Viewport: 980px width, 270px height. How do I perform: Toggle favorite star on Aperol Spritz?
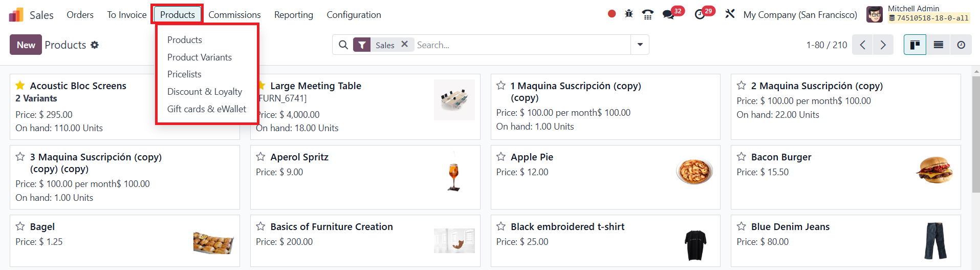[260, 157]
